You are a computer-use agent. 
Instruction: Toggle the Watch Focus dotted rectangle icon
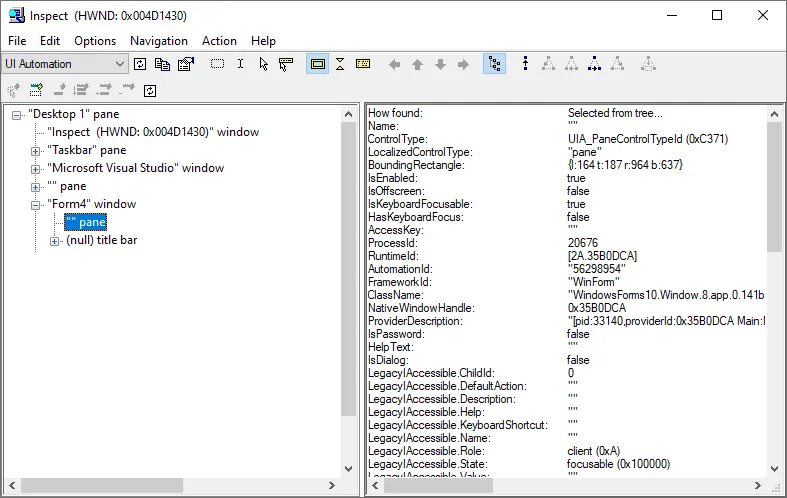217,64
